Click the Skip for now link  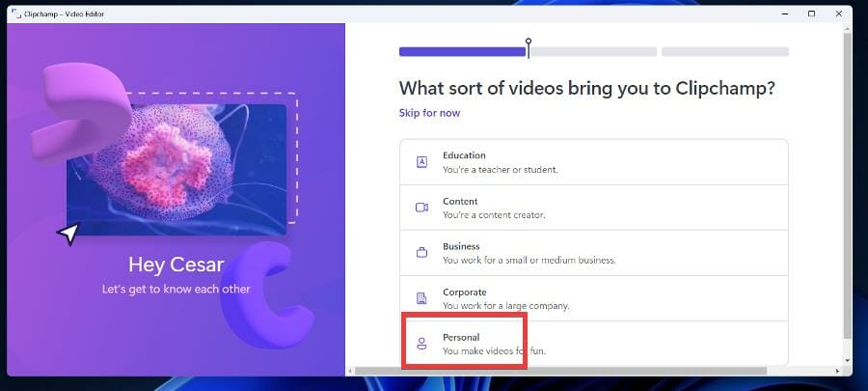click(x=429, y=113)
